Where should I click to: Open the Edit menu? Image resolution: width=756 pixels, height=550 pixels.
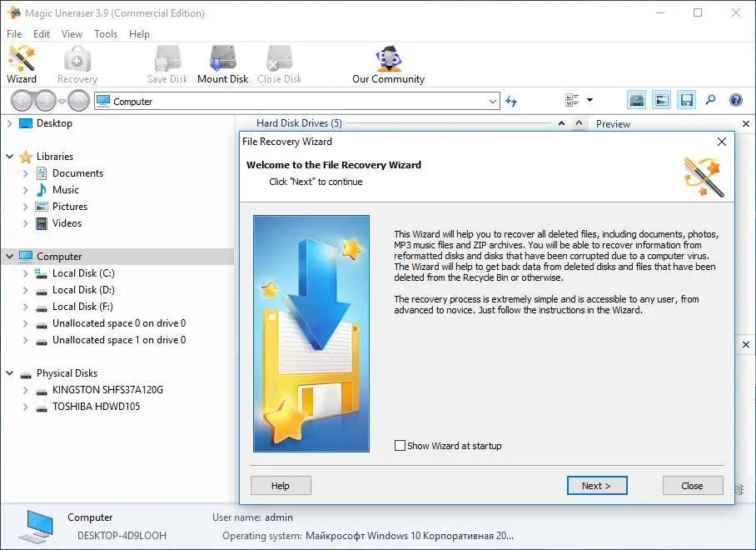click(42, 34)
